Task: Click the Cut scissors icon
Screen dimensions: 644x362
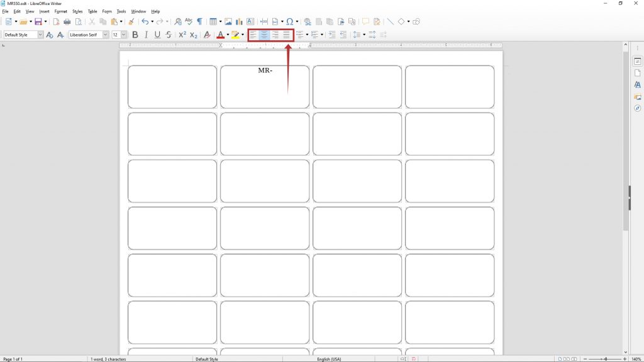Action: coord(92,22)
